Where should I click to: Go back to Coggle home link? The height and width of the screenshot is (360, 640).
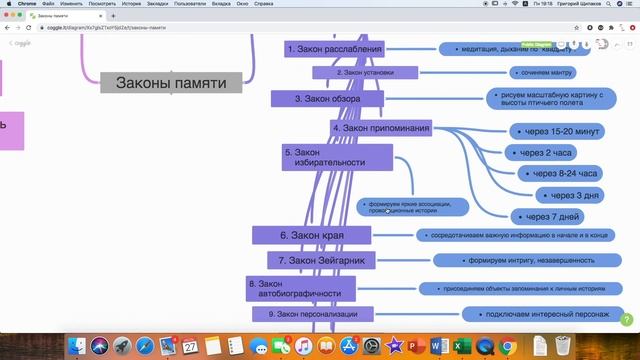[20, 43]
